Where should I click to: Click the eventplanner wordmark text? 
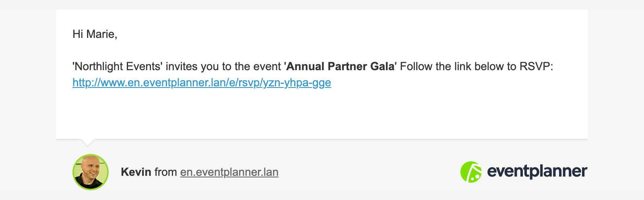(x=537, y=172)
